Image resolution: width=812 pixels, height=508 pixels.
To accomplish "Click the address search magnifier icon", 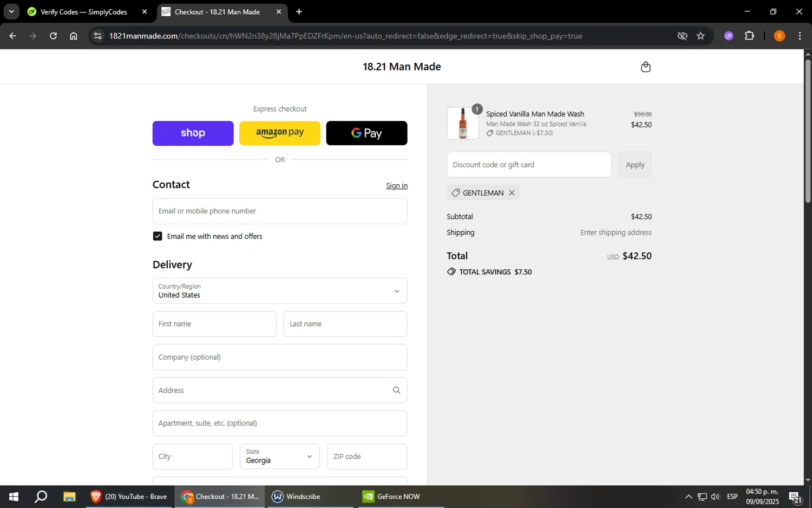I will [396, 390].
